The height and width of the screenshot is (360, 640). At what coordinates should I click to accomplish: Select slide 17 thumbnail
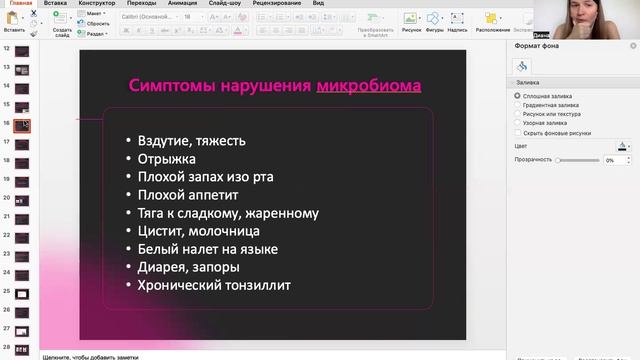22,144
